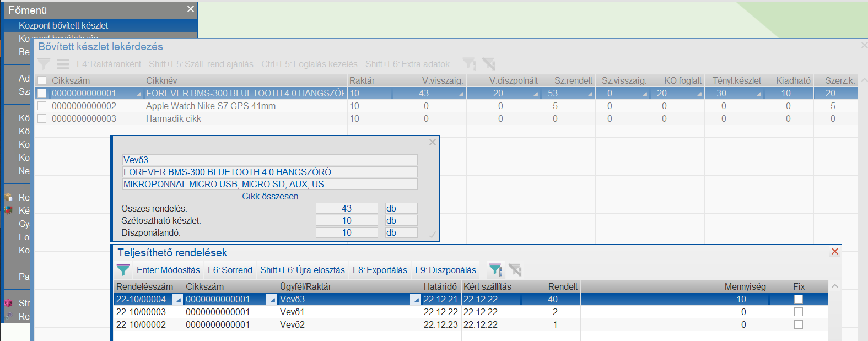
Task: Expand the Tényl.készlet cell arrow showing 30
Action: [759, 94]
